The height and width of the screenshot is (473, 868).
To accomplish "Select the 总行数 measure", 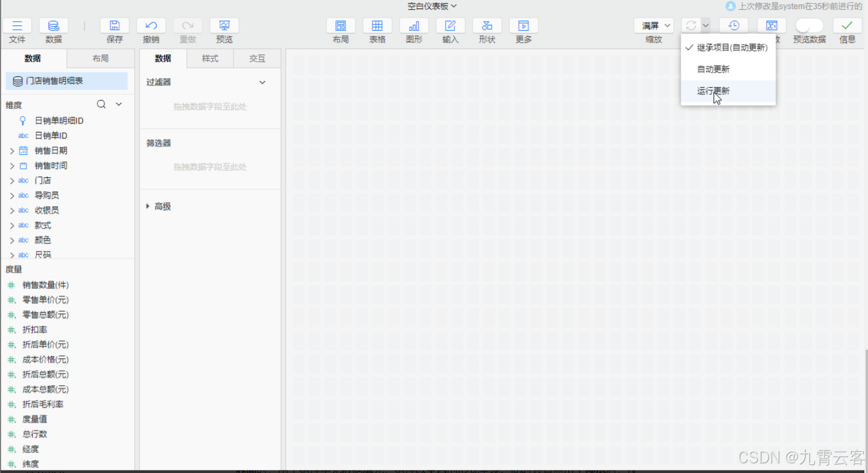I will point(34,434).
